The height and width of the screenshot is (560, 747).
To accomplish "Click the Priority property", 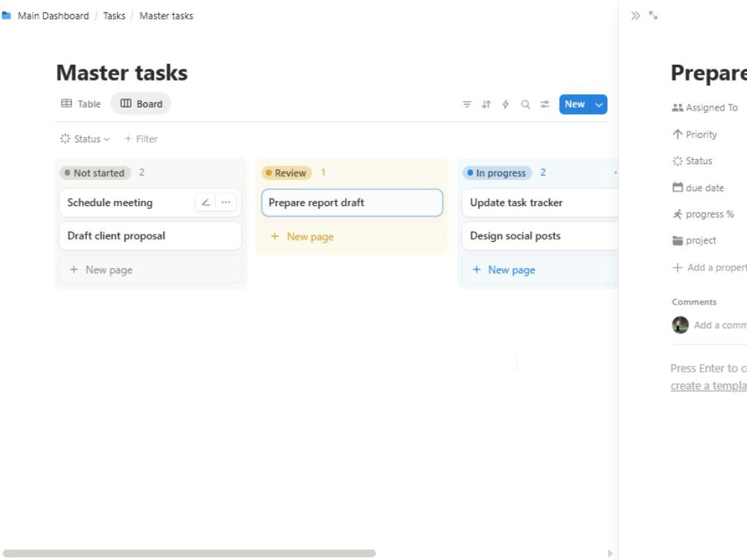I will coord(695,134).
